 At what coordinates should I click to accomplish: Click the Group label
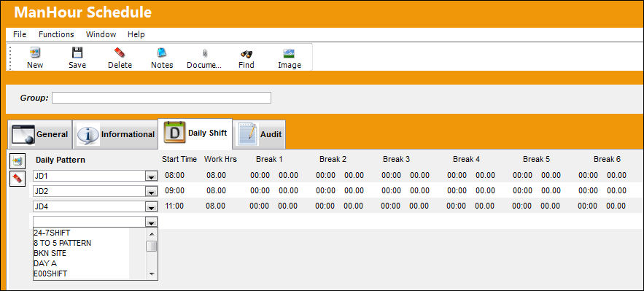coord(34,98)
